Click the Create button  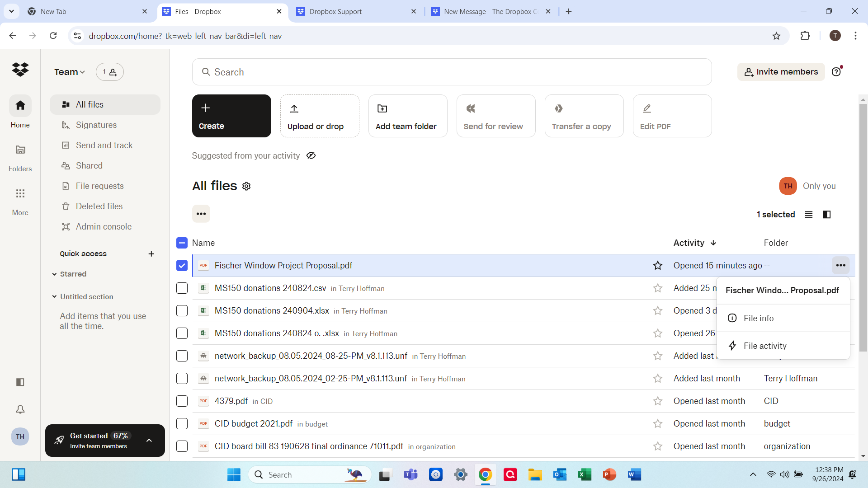click(x=231, y=116)
